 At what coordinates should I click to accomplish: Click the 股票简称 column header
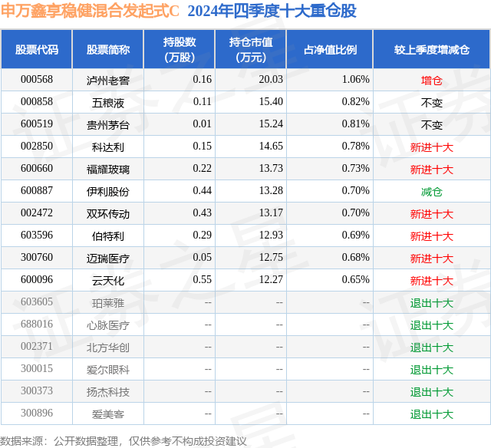tap(108, 49)
